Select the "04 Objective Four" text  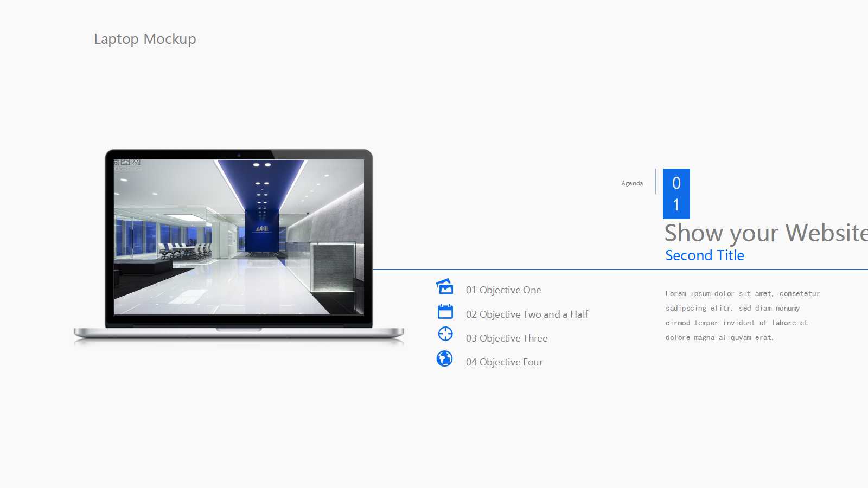[x=504, y=362]
